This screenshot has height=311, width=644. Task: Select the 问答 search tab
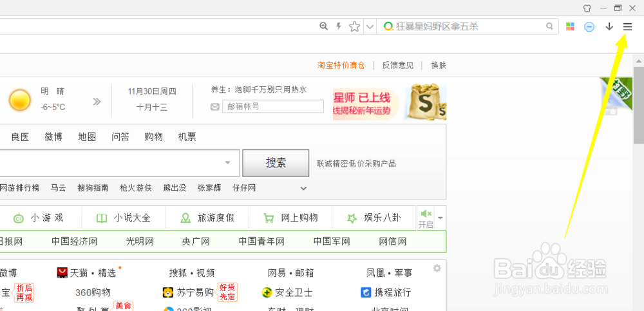pos(120,137)
